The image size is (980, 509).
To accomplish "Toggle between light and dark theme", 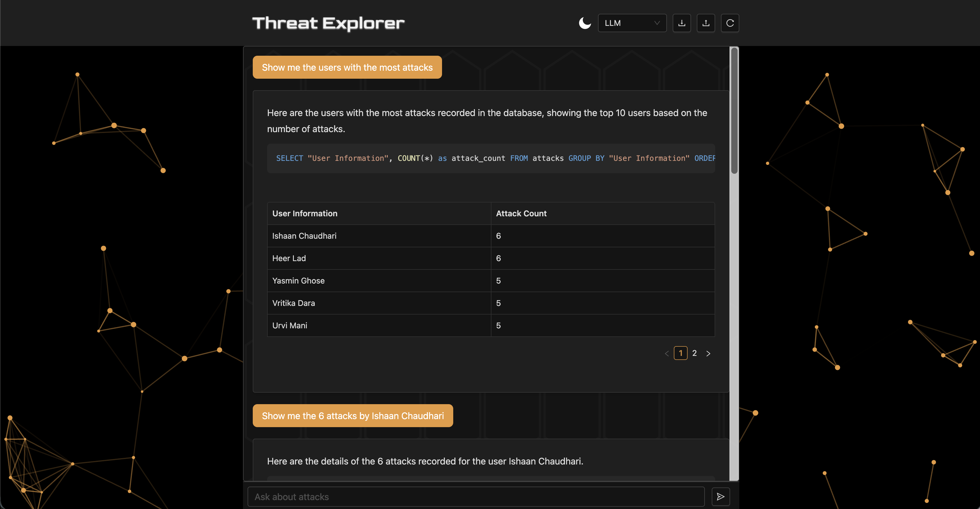I will (x=585, y=23).
